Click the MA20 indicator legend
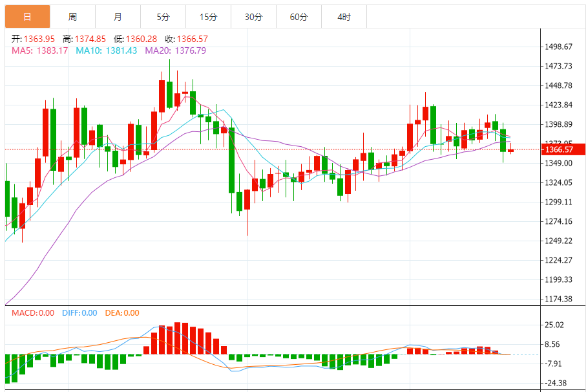This screenshot has height=392, width=588. click(x=175, y=50)
